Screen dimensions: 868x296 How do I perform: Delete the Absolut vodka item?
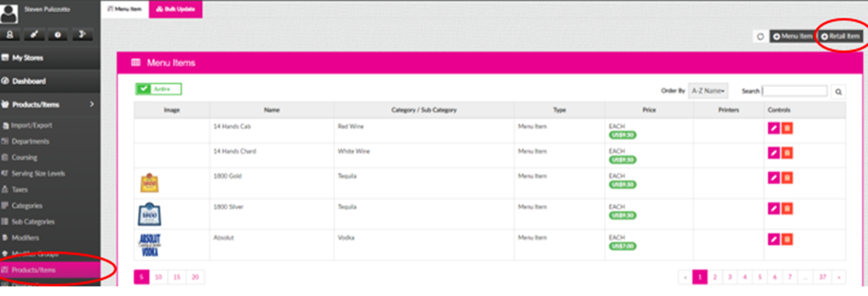coord(787,240)
